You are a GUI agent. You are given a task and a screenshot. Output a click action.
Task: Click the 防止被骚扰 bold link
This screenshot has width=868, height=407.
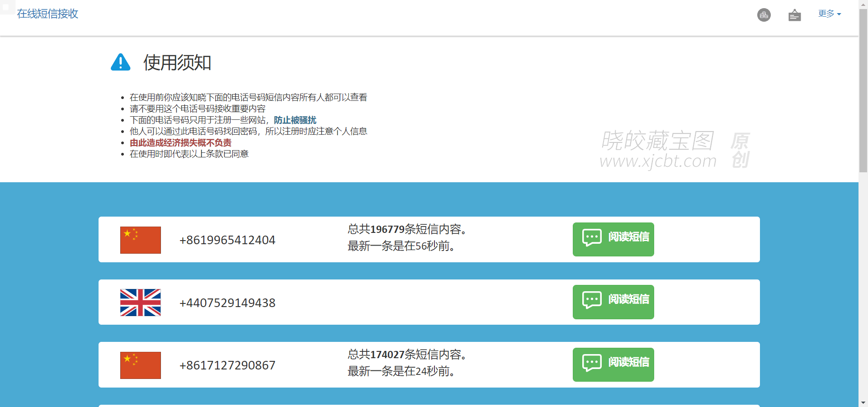pyautogui.click(x=295, y=120)
